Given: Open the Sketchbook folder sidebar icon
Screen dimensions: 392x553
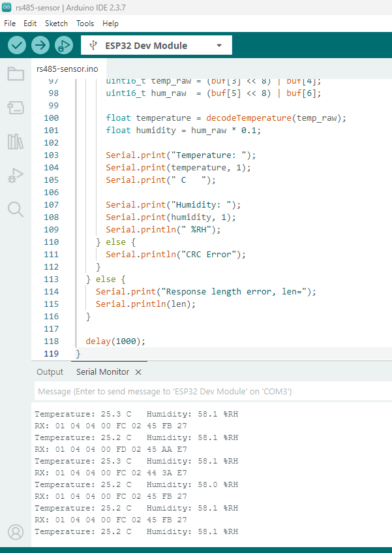Looking at the screenshot, I should [x=16, y=74].
